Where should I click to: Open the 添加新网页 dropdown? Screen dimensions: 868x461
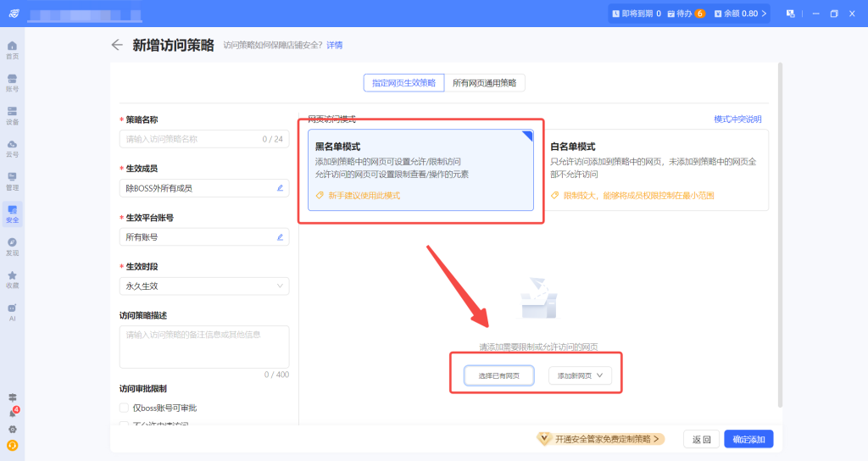tap(580, 375)
